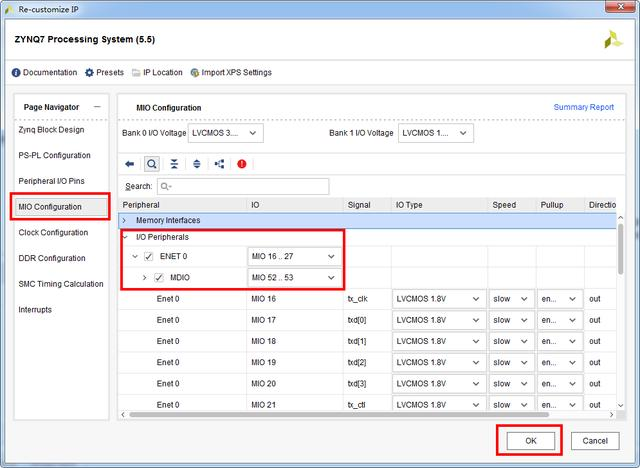The image size is (640, 468).
Task: Open Speed dropdown for MIO 17
Action: coord(511,320)
